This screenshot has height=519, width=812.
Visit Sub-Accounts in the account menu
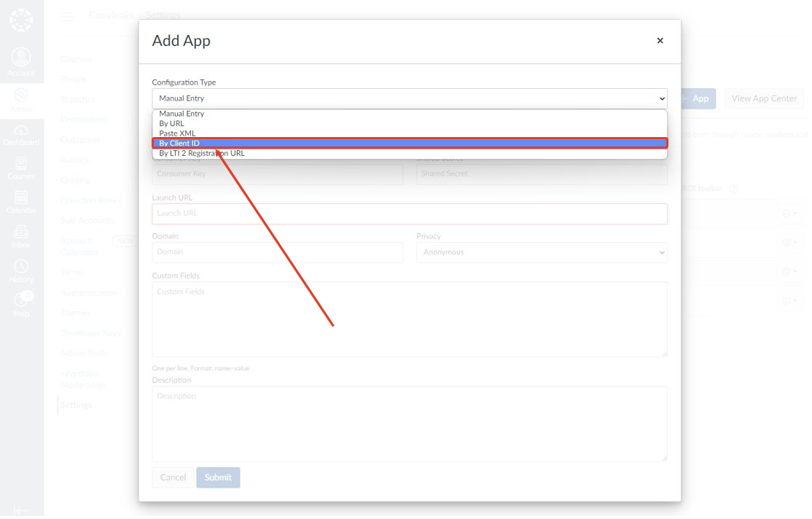click(x=87, y=221)
